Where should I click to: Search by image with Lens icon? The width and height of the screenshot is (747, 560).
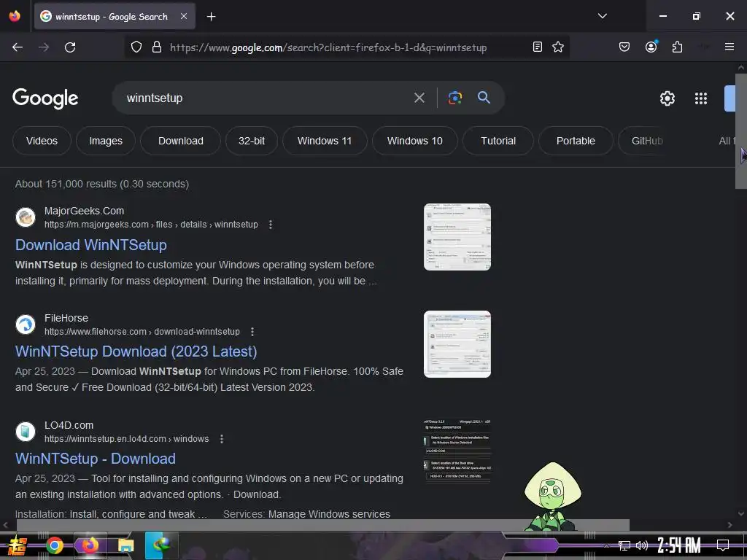tap(455, 98)
